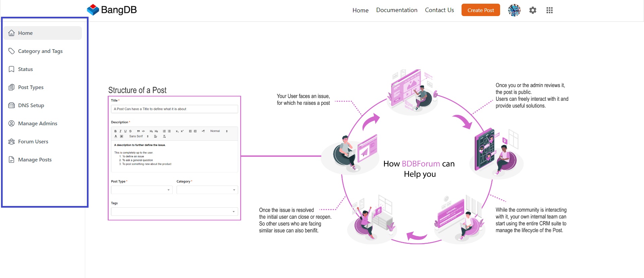
Task: Open Home in the top navigation
Action: pos(360,10)
